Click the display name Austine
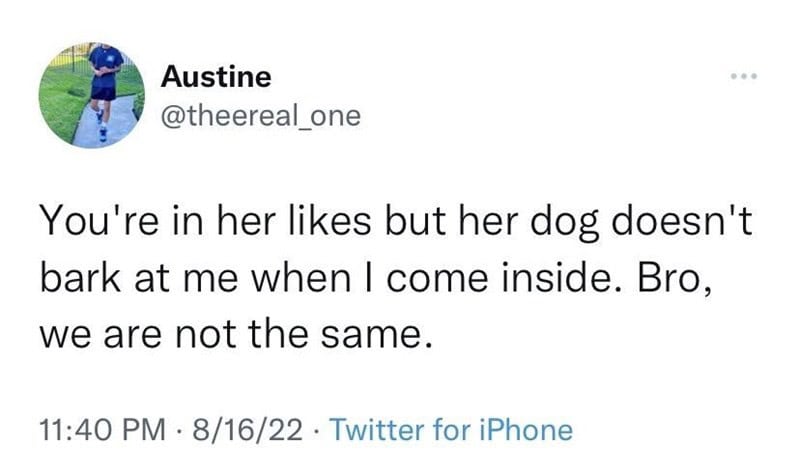 point(216,77)
